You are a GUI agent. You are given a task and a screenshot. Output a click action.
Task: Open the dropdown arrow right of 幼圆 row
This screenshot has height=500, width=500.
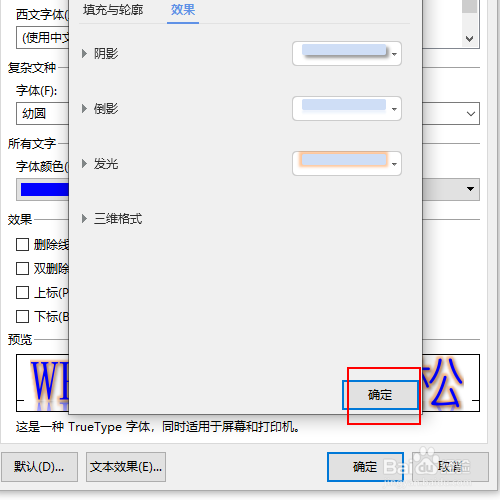click(471, 114)
